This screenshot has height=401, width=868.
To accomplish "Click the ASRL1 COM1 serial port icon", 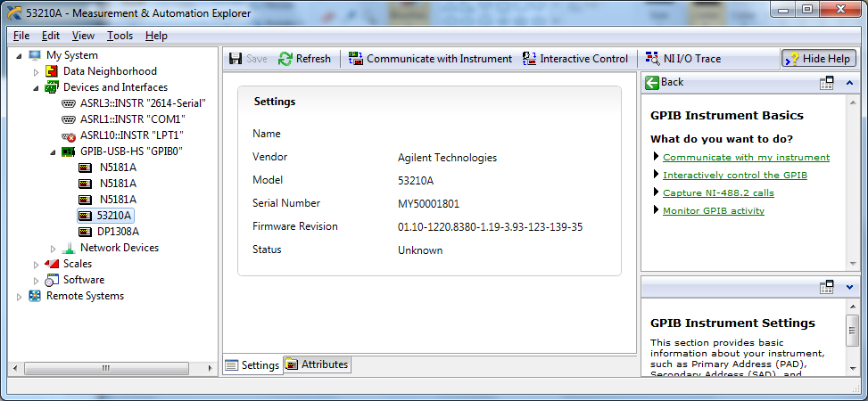I will [x=69, y=119].
